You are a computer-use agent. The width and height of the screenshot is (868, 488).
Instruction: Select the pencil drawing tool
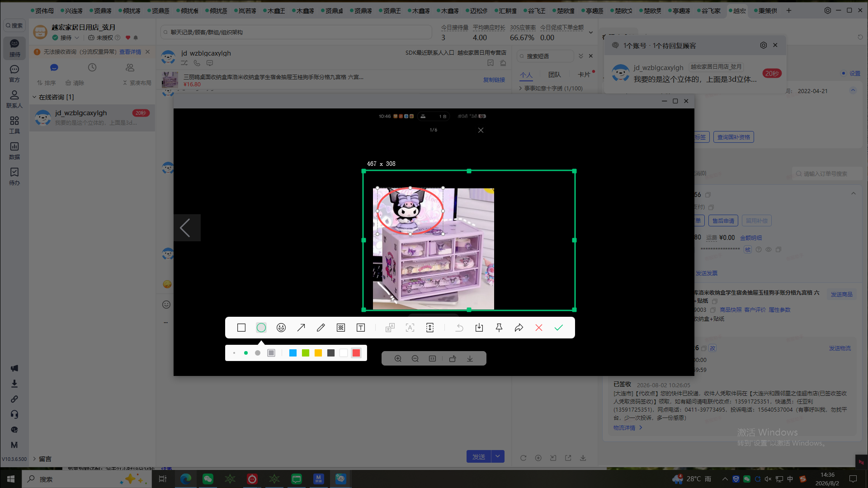pyautogui.click(x=321, y=328)
